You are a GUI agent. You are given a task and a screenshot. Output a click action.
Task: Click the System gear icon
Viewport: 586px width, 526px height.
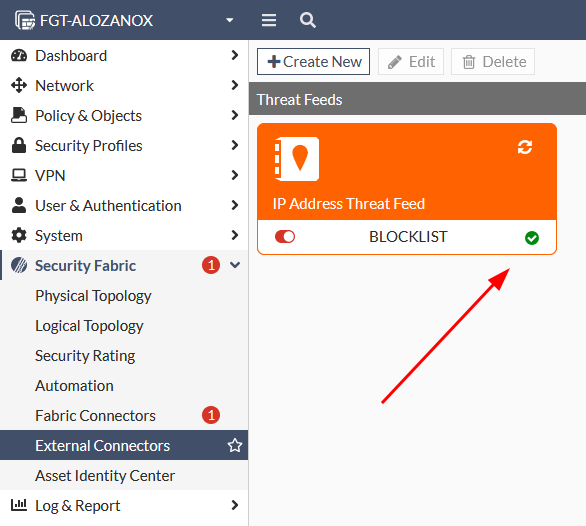pos(19,236)
